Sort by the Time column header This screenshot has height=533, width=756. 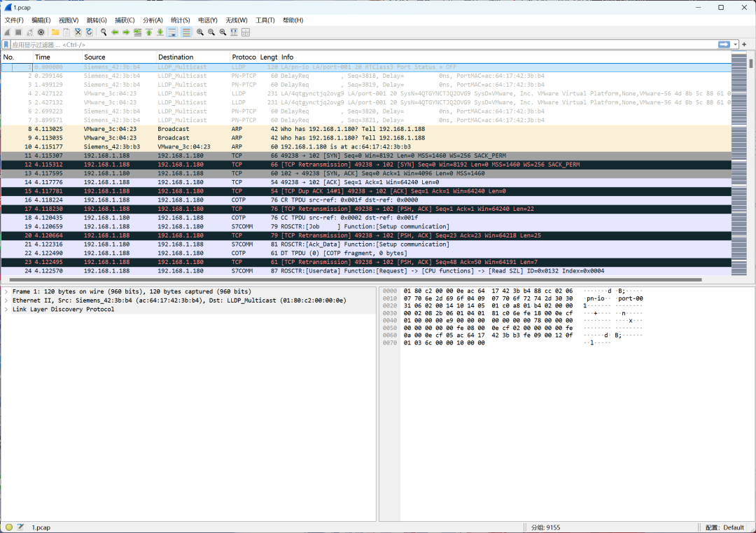point(57,57)
